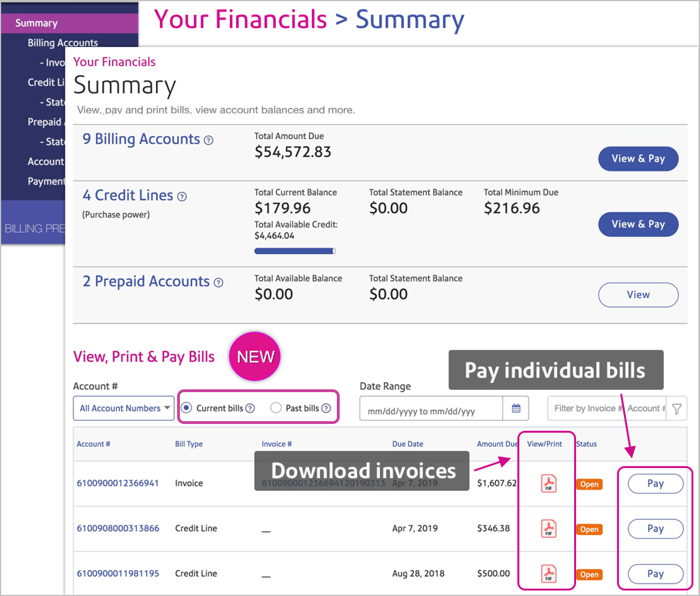
Task: Show help icon next to Current bills
Action: [x=250, y=408]
